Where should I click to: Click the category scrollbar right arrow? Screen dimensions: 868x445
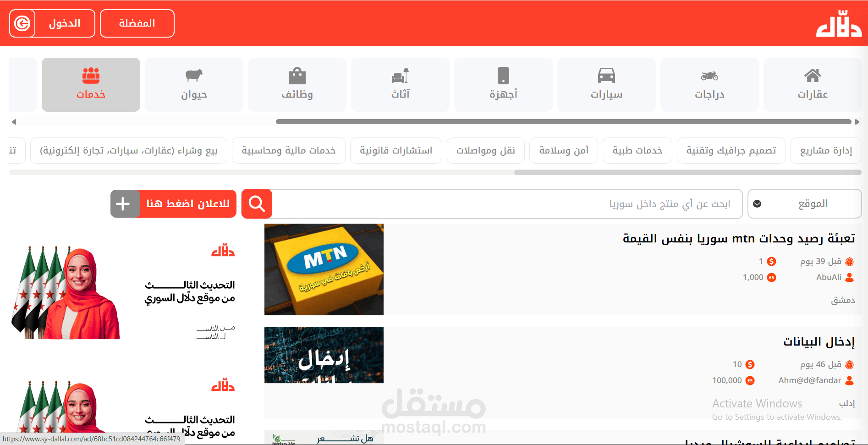coord(857,122)
